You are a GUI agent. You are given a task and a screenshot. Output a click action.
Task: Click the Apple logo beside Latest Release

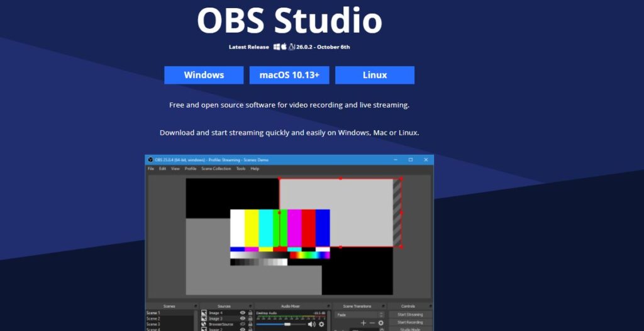pos(284,47)
